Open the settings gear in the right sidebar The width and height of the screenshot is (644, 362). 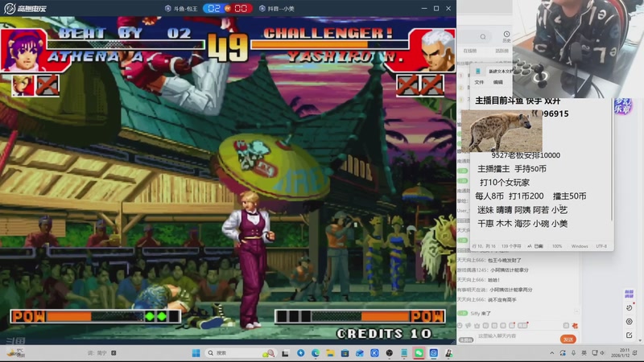click(x=630, y=322)
